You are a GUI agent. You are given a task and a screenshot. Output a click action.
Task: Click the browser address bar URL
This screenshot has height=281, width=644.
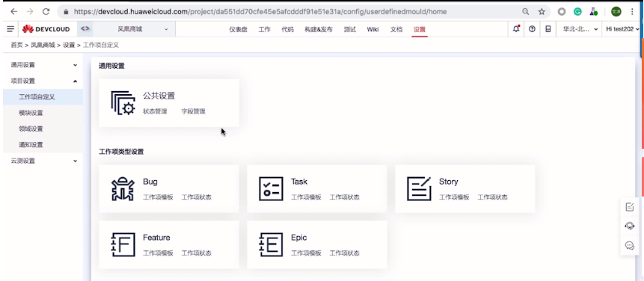pyautogui.click(x=260, y=11)
